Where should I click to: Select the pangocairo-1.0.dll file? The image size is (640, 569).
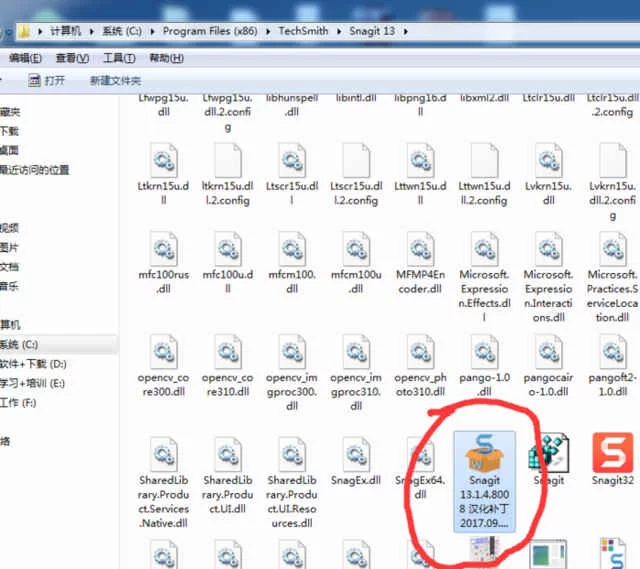(549, 366)
